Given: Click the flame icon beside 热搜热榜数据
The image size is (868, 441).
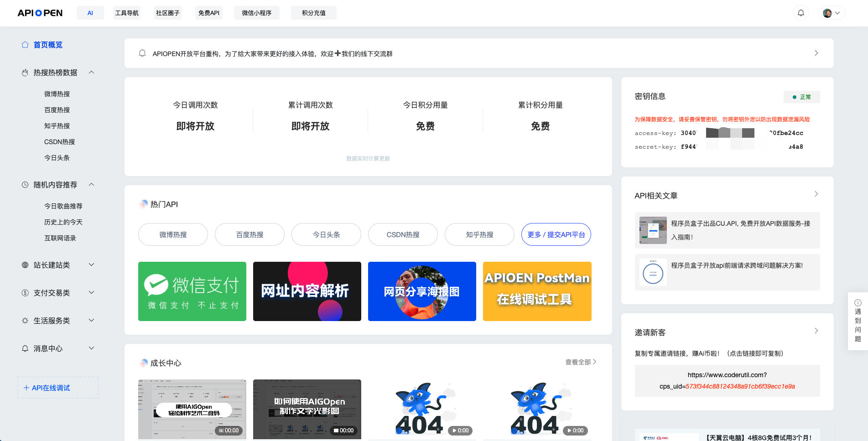Looking at the screenshot, I should pyautogui.click(x=25, y=73).
